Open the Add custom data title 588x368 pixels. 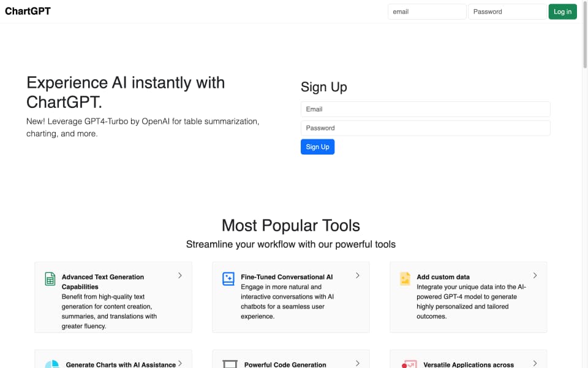click(x=443, y=277)
